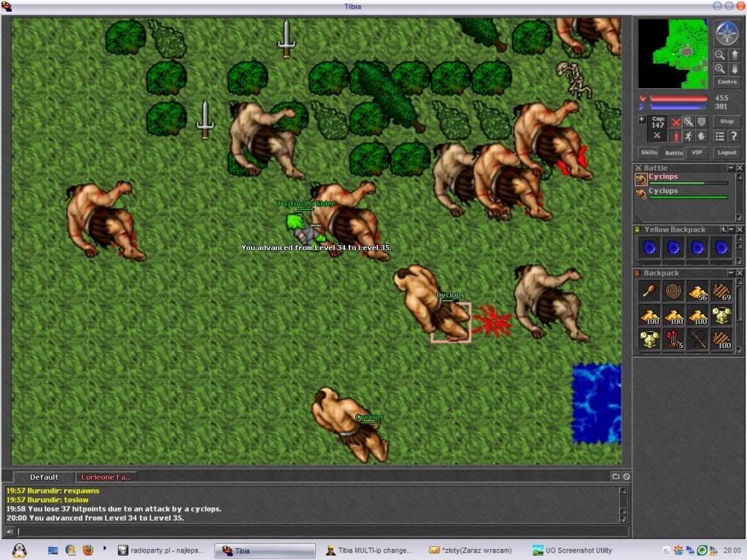The width and height of the screenshot is (747, 560).
Task: Click the złoty(Zaraz wracam) taskbar item
Action: pos(471,551)
